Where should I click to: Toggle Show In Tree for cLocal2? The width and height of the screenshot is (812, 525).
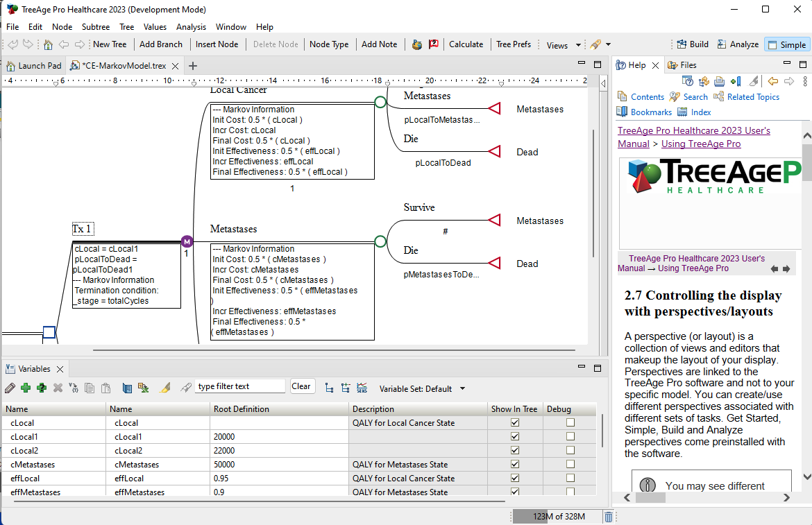coord(515,451)
